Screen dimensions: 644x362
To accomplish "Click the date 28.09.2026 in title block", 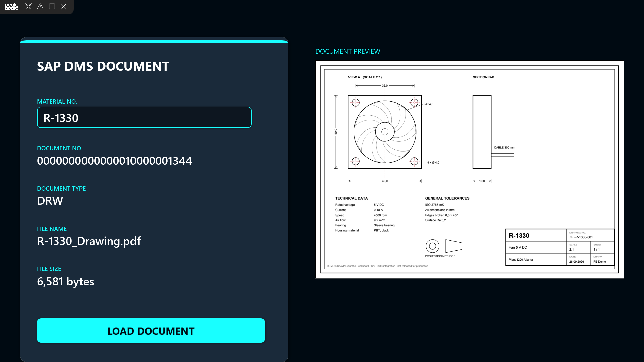I will [576, 262].
